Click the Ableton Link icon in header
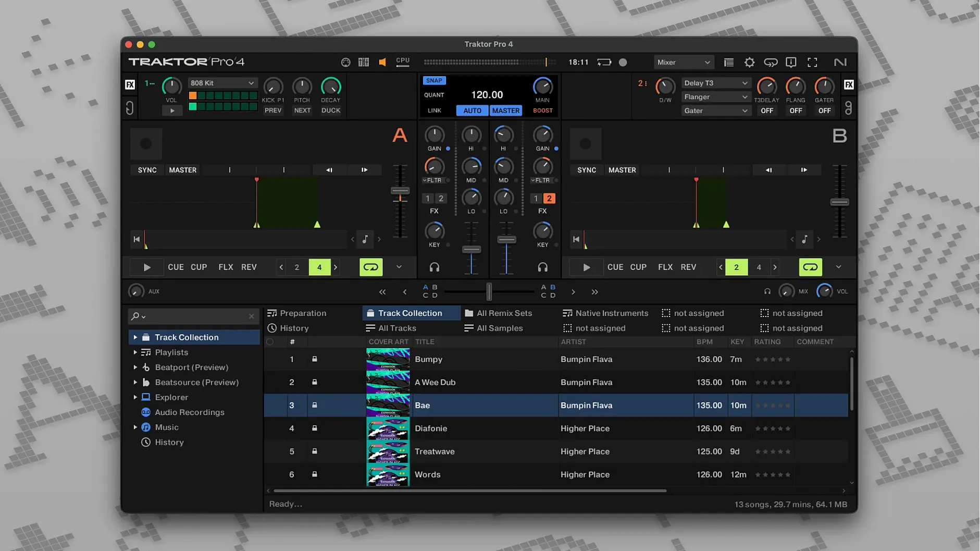The height and width of the screenshot is (551, 980). click(x=771, y=63)
